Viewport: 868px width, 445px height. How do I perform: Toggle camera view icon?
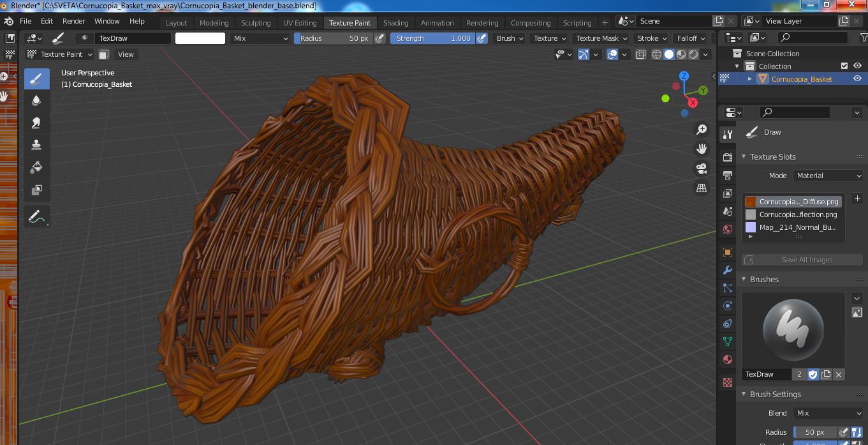click(702, 169)
